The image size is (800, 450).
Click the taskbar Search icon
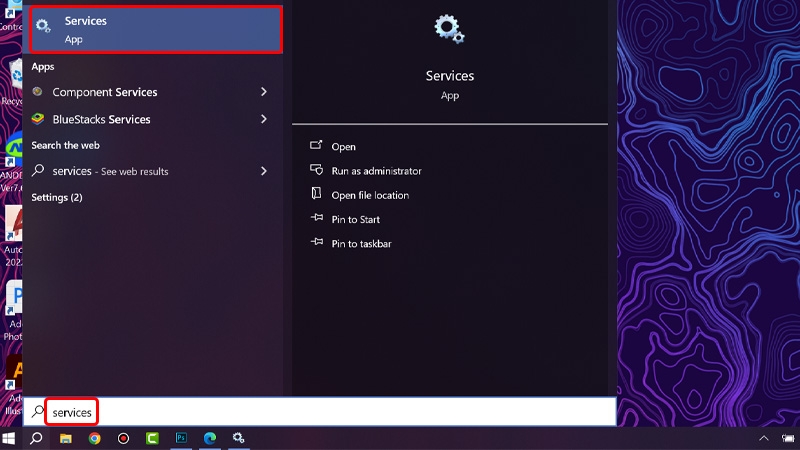tap(36, 438)
